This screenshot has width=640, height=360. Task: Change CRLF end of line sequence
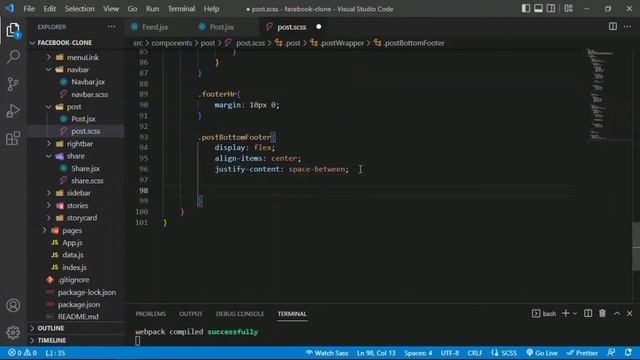point(475,353)
